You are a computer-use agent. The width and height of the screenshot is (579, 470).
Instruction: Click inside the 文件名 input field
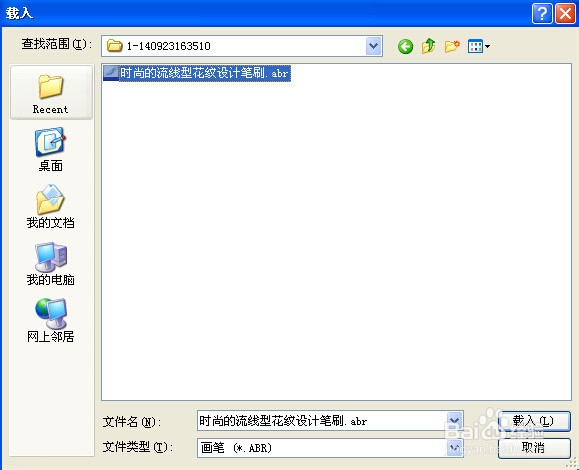click(322, 421)
